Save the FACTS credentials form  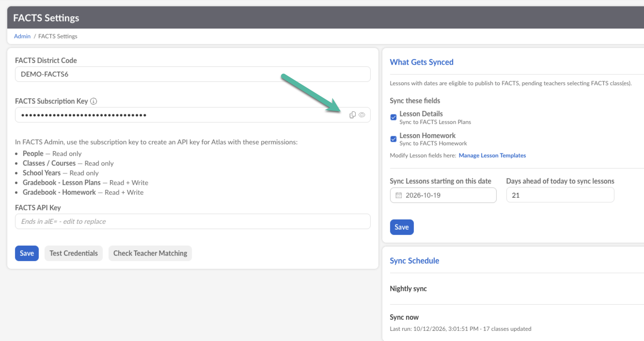27,253
